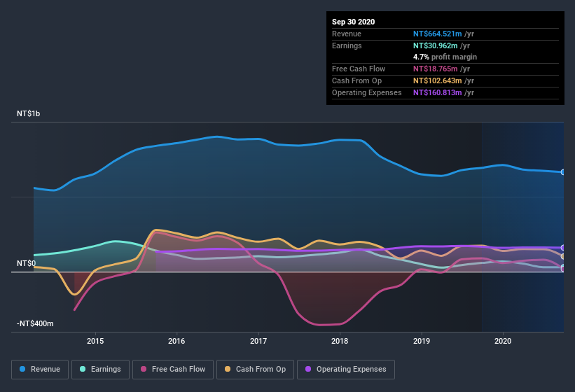This screenshot has height=392, width=575.
Task: Toggle the Free Cash Flow legend series
Action: (173, 370)
